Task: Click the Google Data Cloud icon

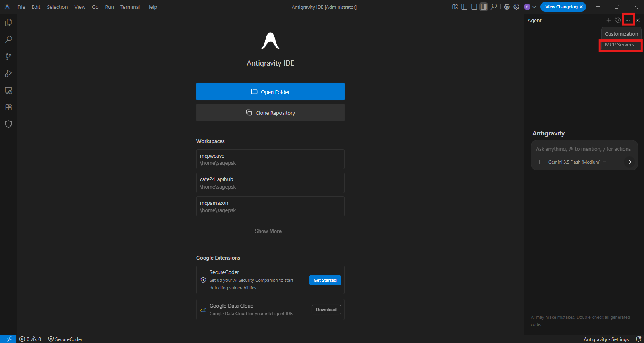Action: tap(203, 310)
